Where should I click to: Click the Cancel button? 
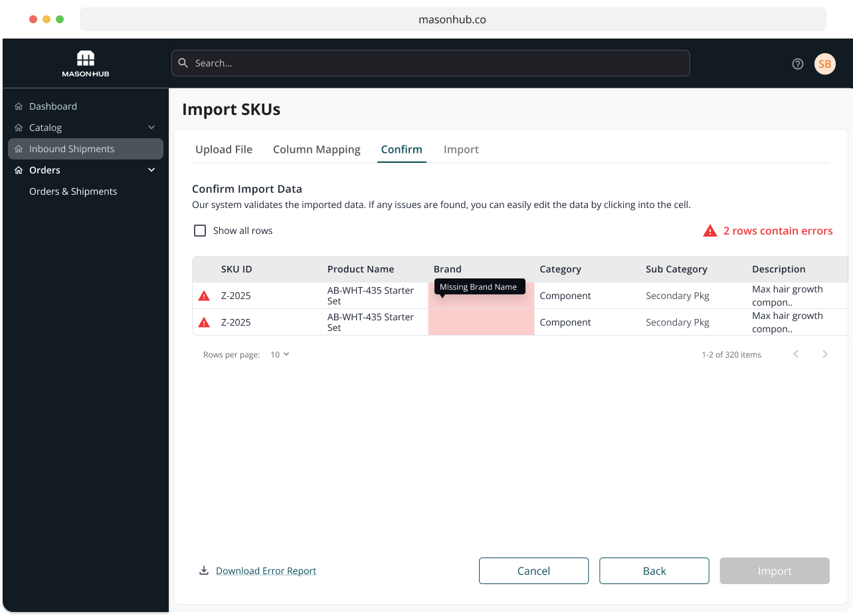tap(534, 571)
